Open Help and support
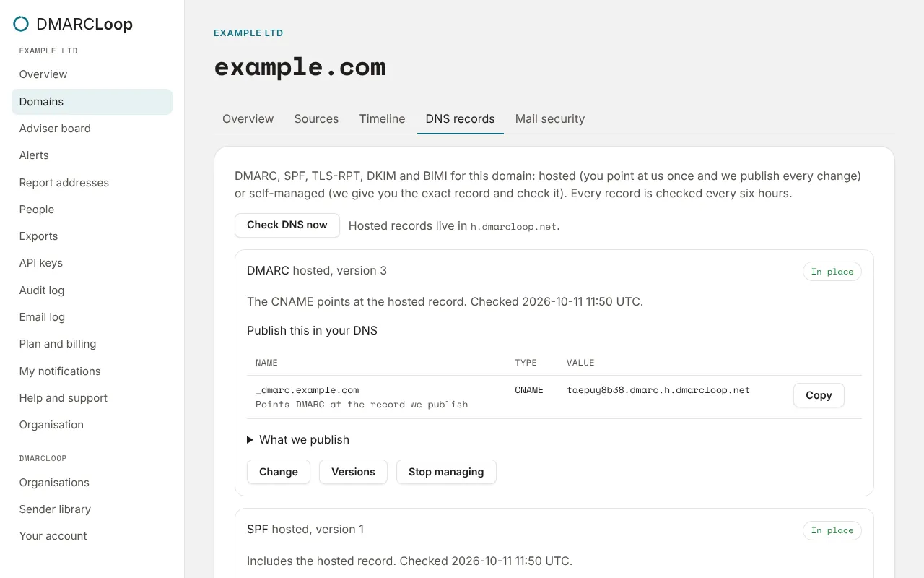 click(92, 398)
